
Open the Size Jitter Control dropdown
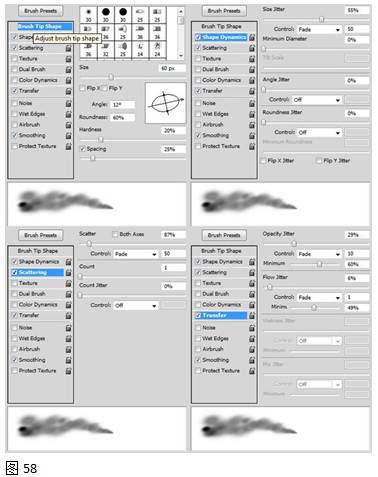(320, 30)
